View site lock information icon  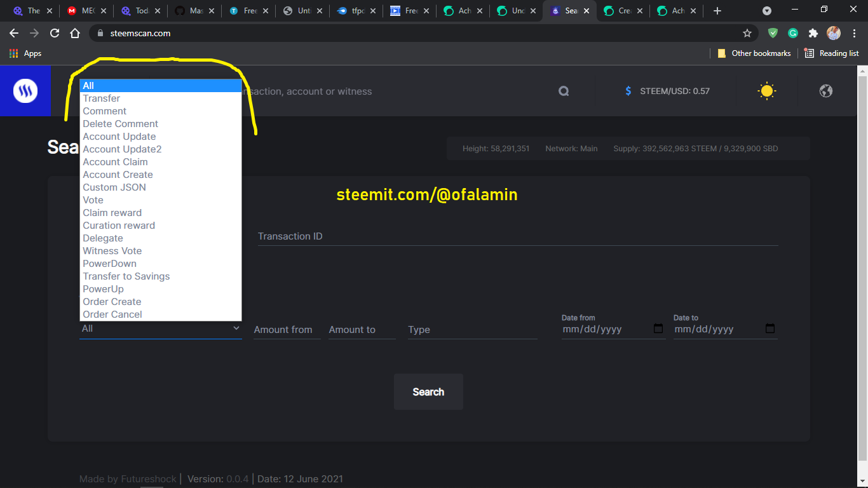click(x=100, y=33)
